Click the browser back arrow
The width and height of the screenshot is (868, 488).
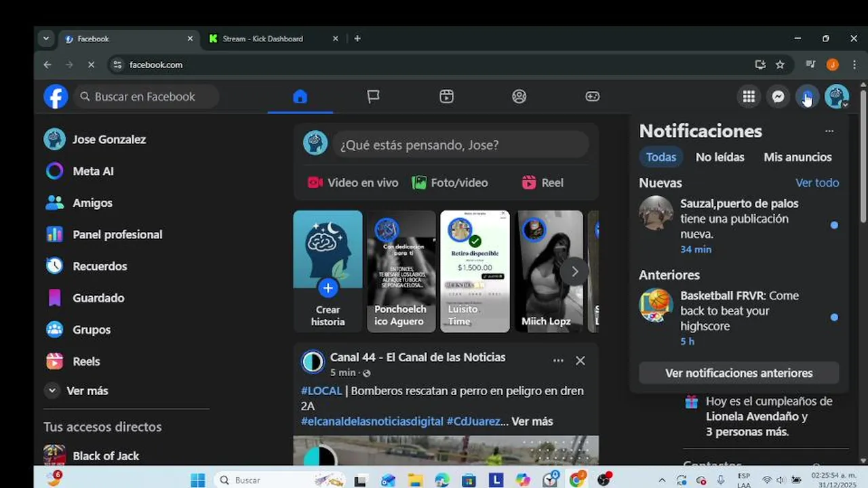pos(47,65)
